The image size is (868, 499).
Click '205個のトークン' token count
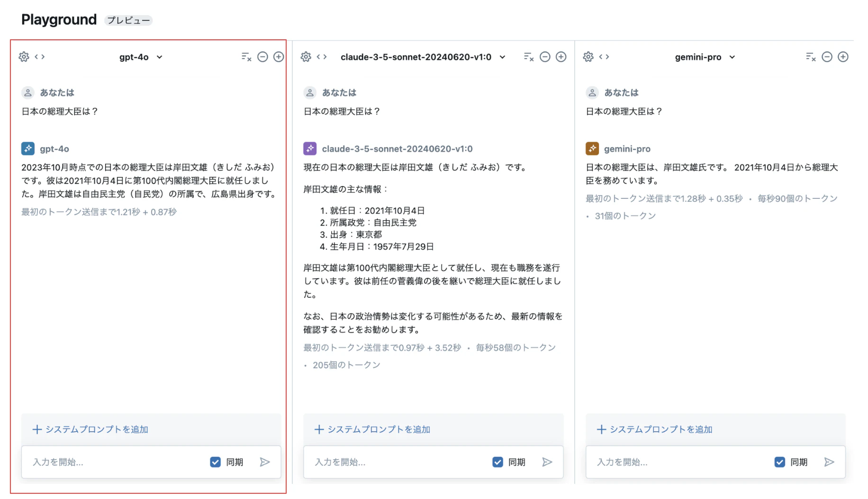[x=346, y=365]
